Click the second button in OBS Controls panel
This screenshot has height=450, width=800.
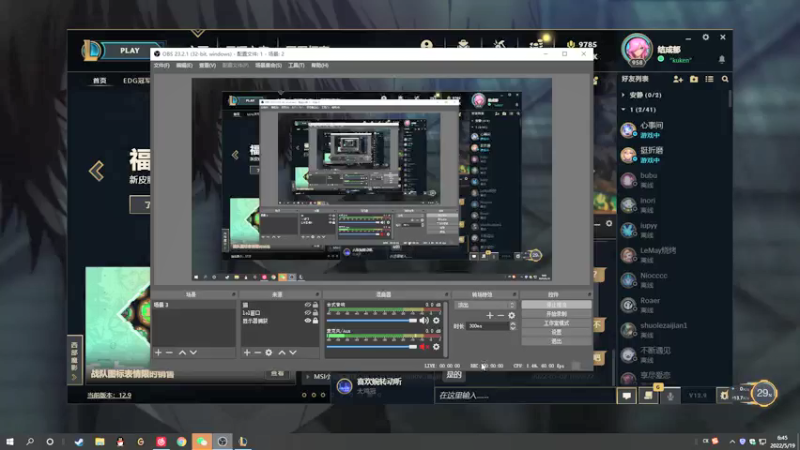(x=556, y=314)
